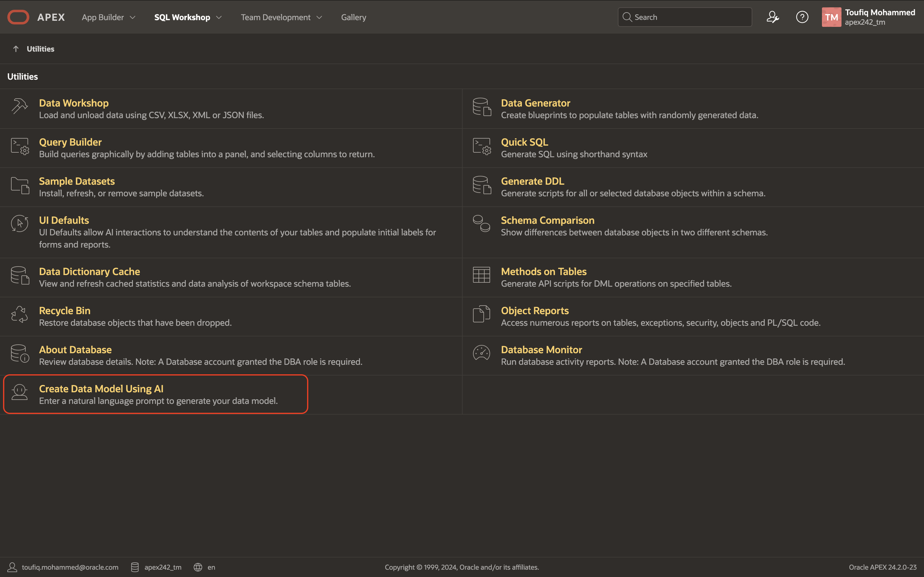924x577 pixels.
Task: Open the Administration user-wrench icon
Action: click(x=772, y=17)
